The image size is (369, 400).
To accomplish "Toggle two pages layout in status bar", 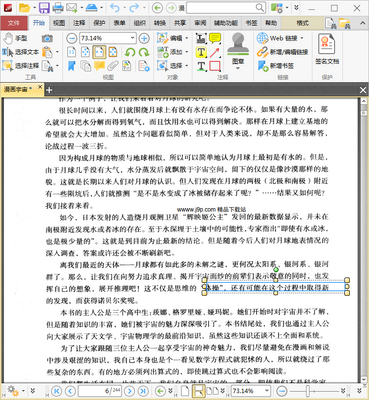I will click(213, 391).
